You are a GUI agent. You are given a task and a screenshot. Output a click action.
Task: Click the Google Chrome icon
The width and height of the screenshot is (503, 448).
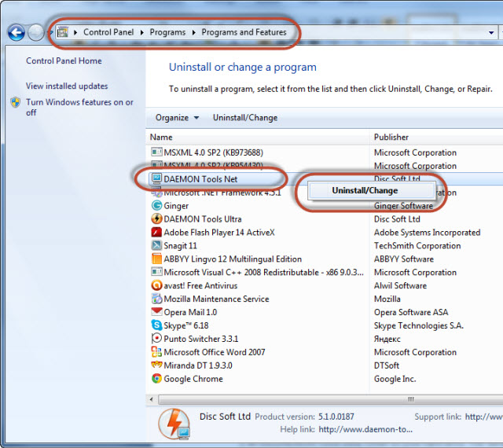(x=156, y=379)
